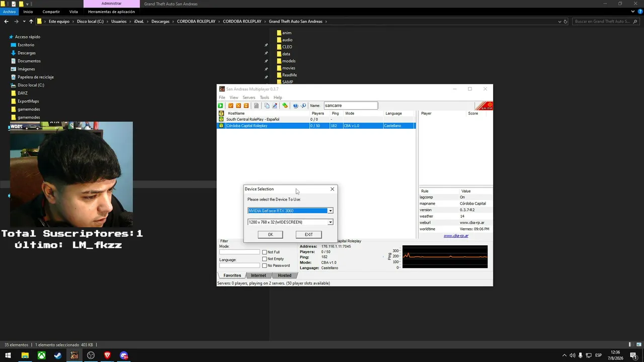
Task: Select the Córdoba Capital Roleplay server row
Action: coord(316,126)
